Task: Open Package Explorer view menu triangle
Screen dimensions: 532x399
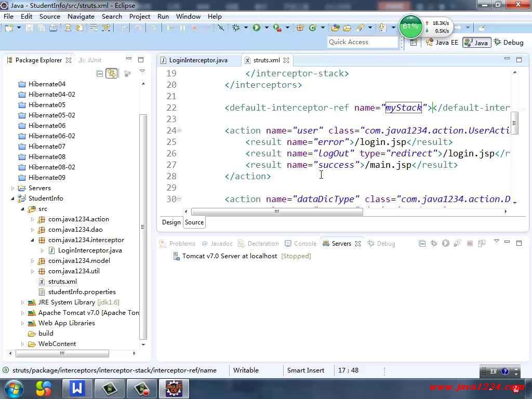Action: click(142, 72)
